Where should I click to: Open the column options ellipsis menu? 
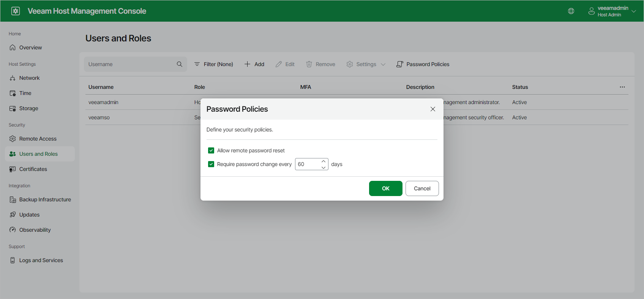pos(622,87)
